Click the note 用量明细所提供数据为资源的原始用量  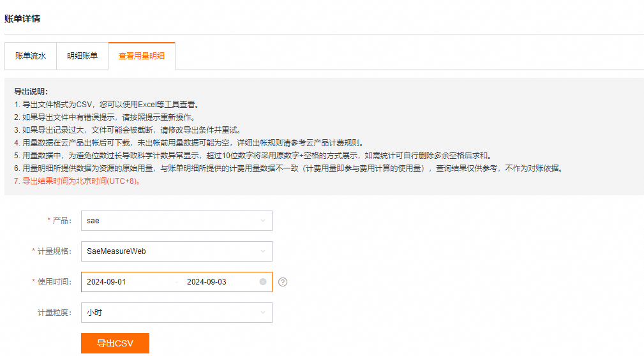[289, 168]
